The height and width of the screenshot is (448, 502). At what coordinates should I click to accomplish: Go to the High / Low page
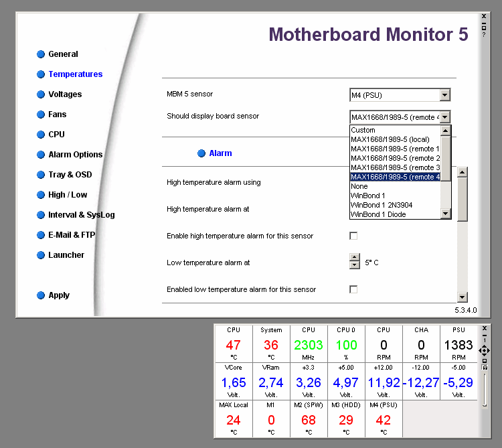(x=68, y=195)
